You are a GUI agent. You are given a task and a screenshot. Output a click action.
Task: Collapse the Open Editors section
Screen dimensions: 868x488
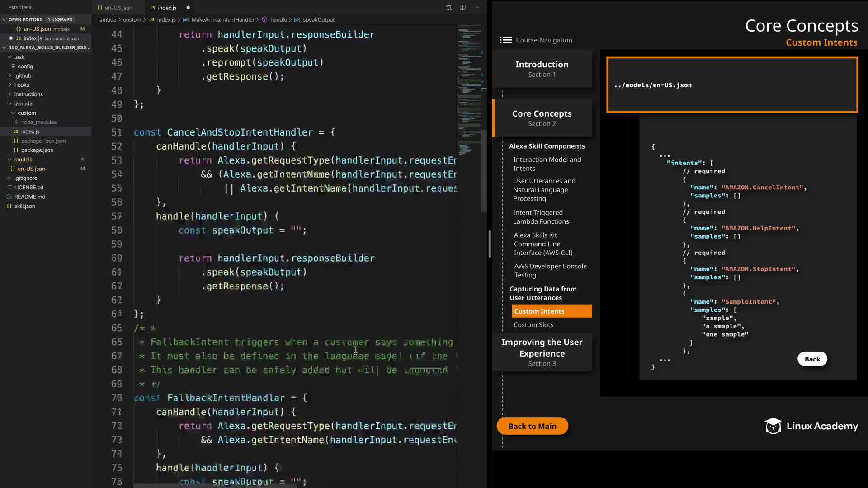(x=4, y=19)
